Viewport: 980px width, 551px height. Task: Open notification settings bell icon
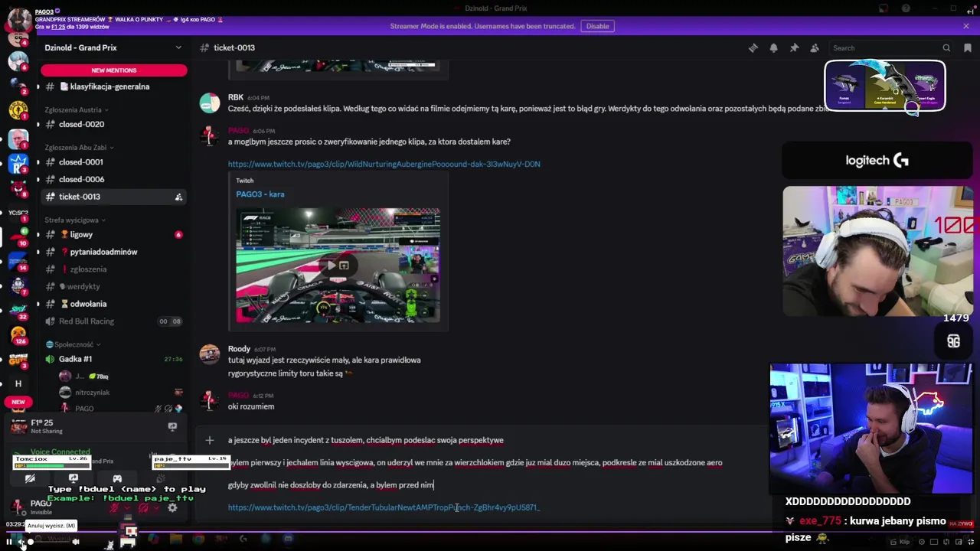tap(773, 47)
